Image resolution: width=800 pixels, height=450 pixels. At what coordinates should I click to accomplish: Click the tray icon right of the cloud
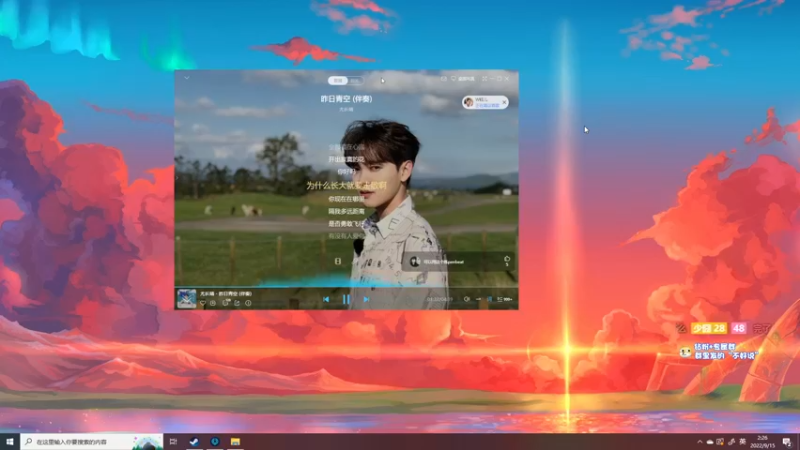click(720, 442)
